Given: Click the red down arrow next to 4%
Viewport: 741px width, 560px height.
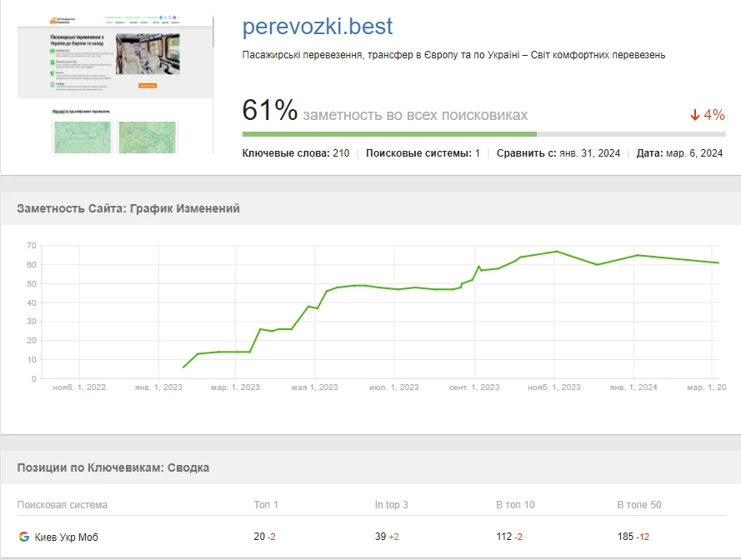Looking at the screenshot, I should [x=694, y=115].
